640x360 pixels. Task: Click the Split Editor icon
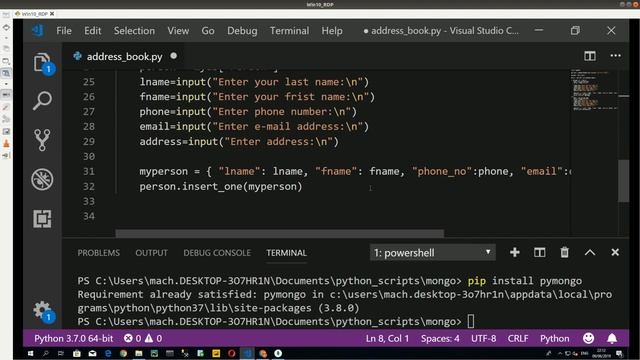point(590,56)
